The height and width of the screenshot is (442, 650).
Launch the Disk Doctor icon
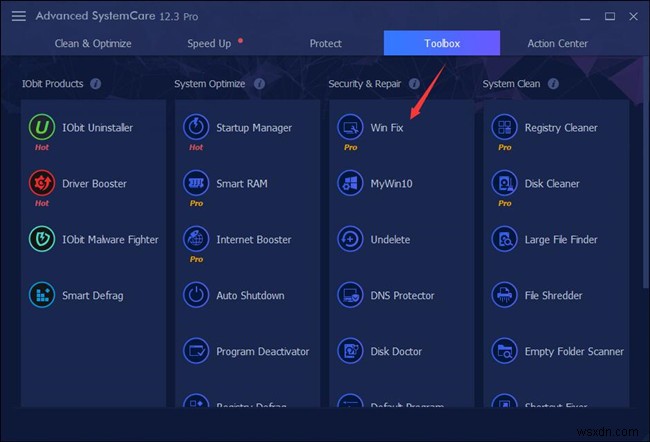pyautogui.click(x=350, y=351)
